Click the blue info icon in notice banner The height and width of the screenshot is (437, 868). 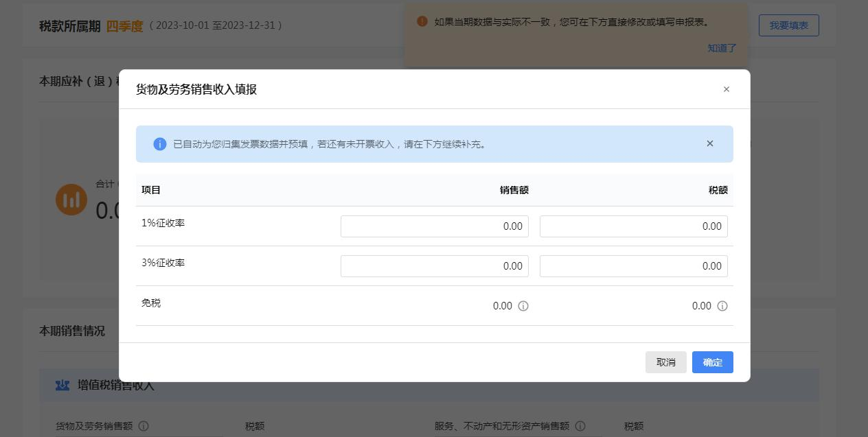click(x=159, y=144)
